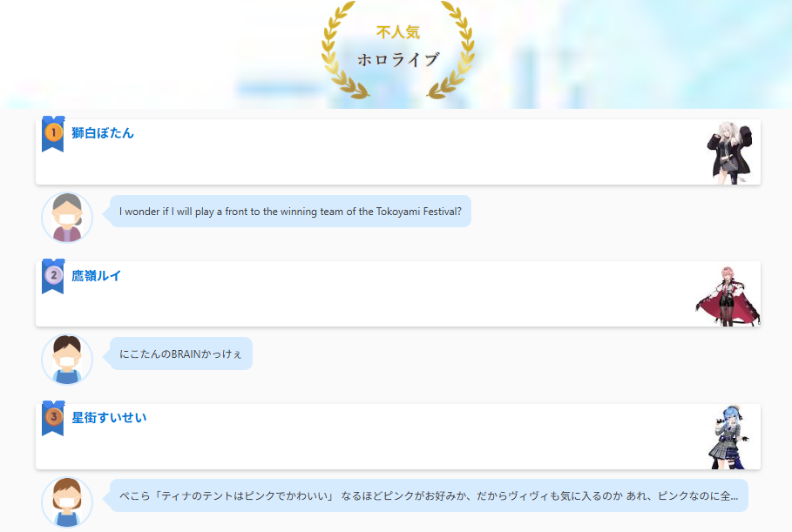Select the ぺこら「ティナのテント comment bubble
The height and width of the screenshot is (532, 792).
pos(429,495)
